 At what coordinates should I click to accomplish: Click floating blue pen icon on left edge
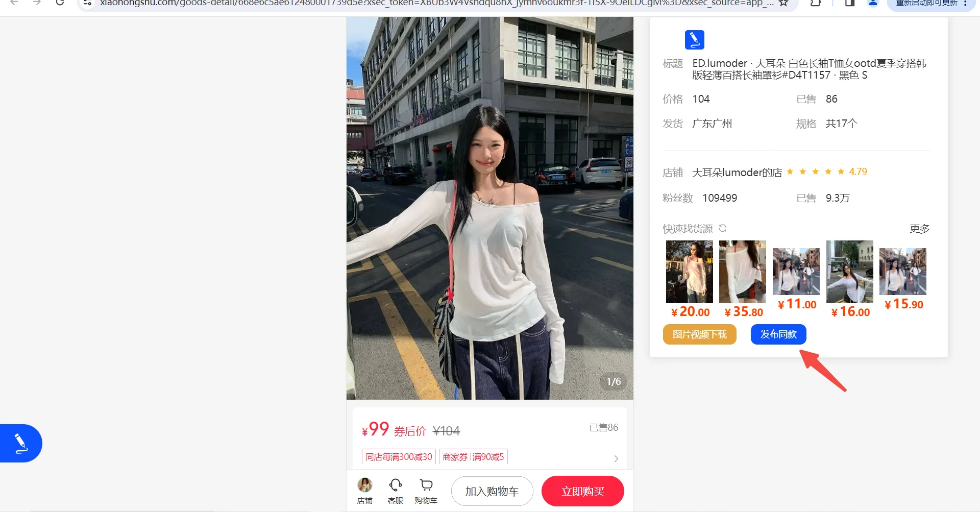[x=20, y=443]
